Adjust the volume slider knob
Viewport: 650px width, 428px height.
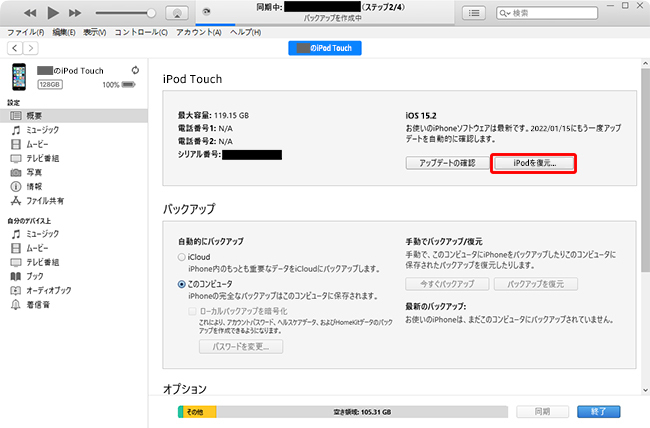tap(151, 13)
